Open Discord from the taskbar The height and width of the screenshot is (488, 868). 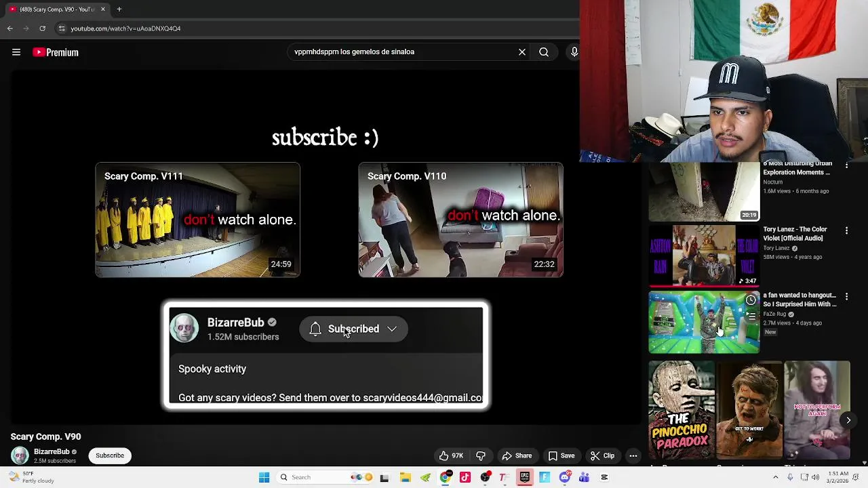pyautogui.click(x=564, y=477)
